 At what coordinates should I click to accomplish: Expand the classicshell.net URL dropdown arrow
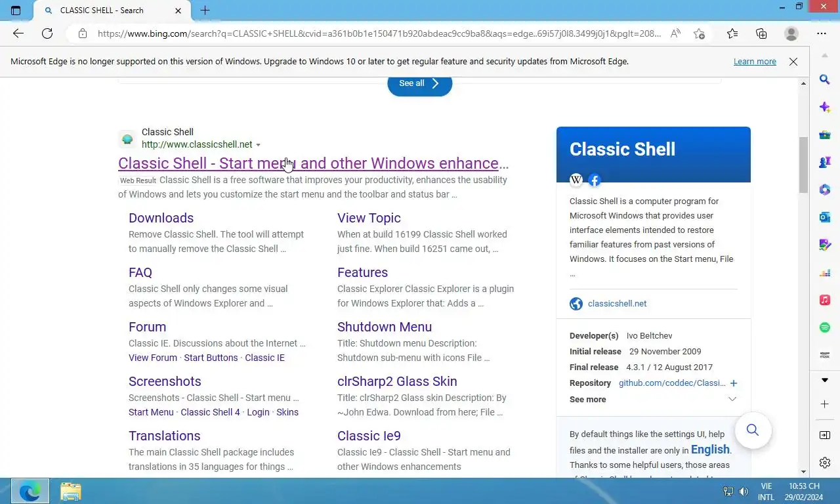click(x=258, y=145)
